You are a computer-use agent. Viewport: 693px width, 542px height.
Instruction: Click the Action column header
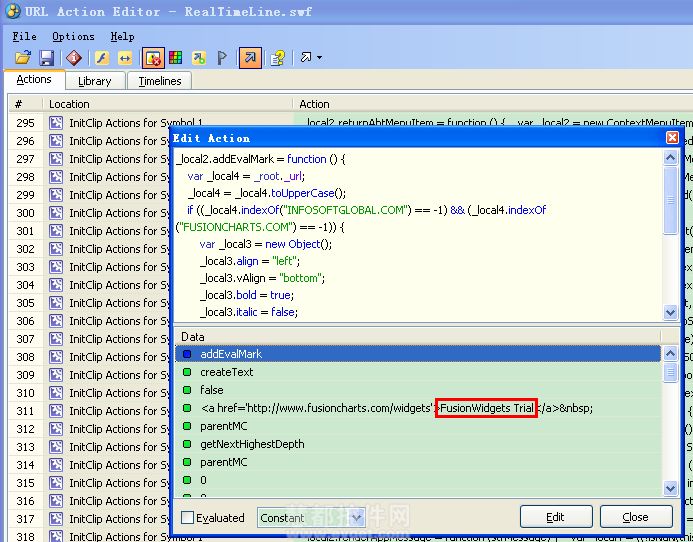pos(493,104)
